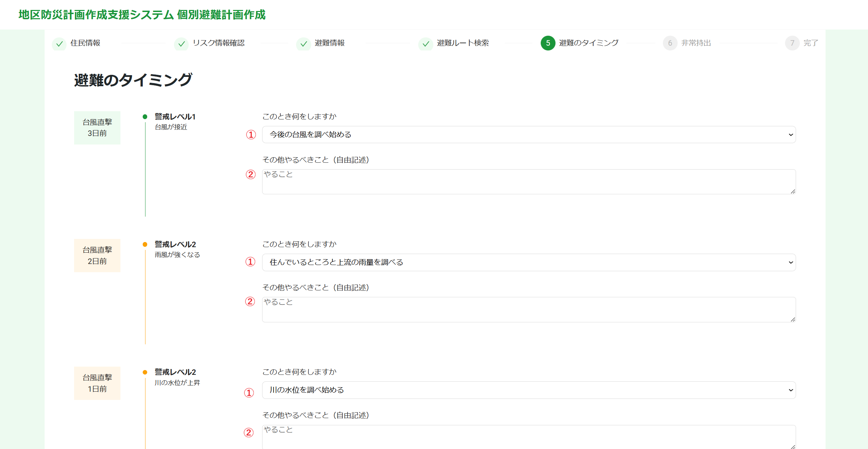Viewport: 868px width, 449px height.
Task: Click the green number 5 step circle
Action: 548,43
